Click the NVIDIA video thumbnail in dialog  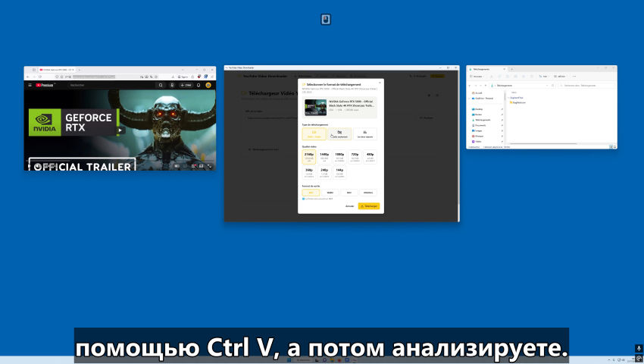[x=315, y=108]
